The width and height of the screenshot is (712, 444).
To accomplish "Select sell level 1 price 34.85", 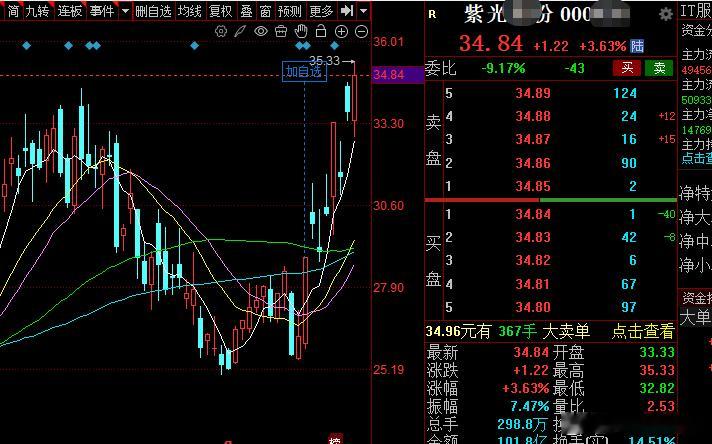I will point(533,186).
